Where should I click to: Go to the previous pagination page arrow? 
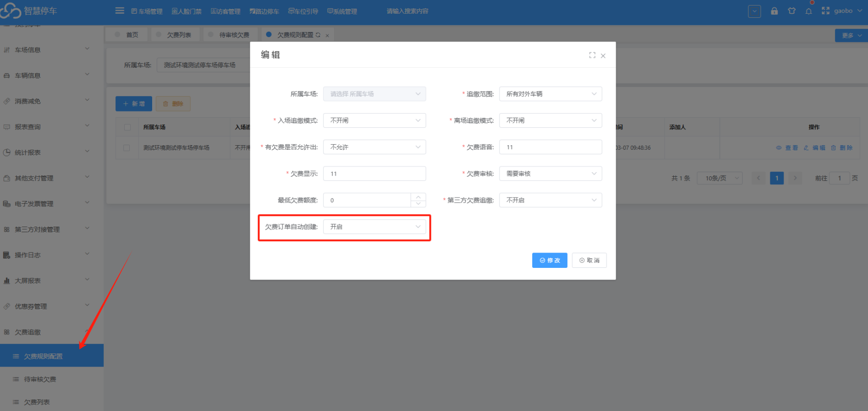point(759,178)
